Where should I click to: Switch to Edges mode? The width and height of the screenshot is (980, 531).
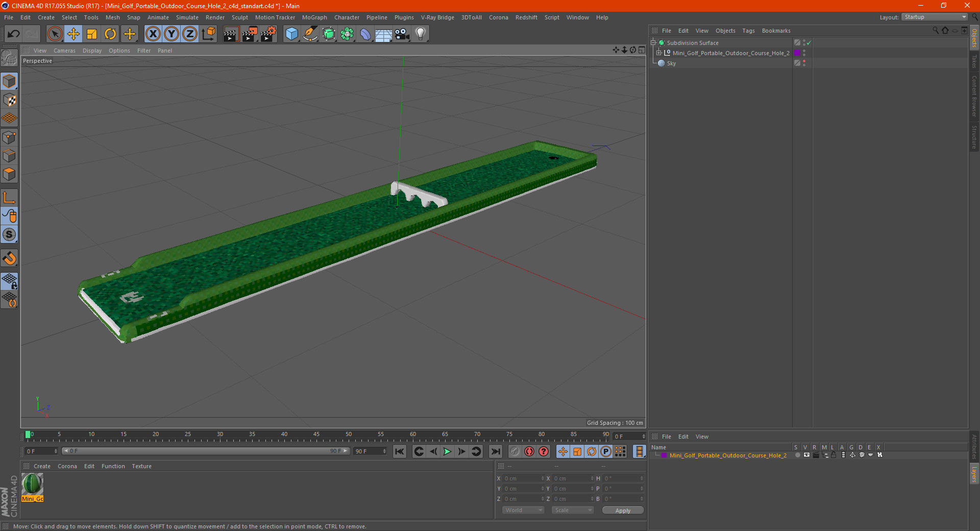[x=9, y=156]
